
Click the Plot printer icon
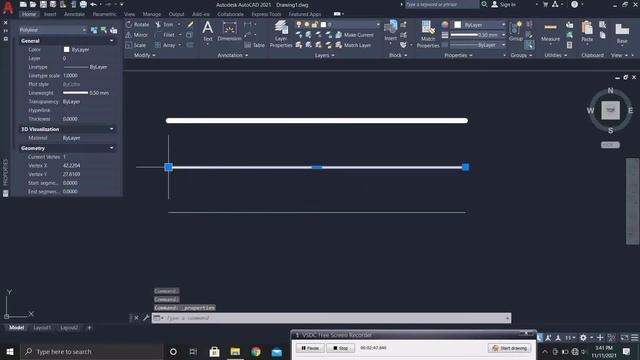[83, 4]
